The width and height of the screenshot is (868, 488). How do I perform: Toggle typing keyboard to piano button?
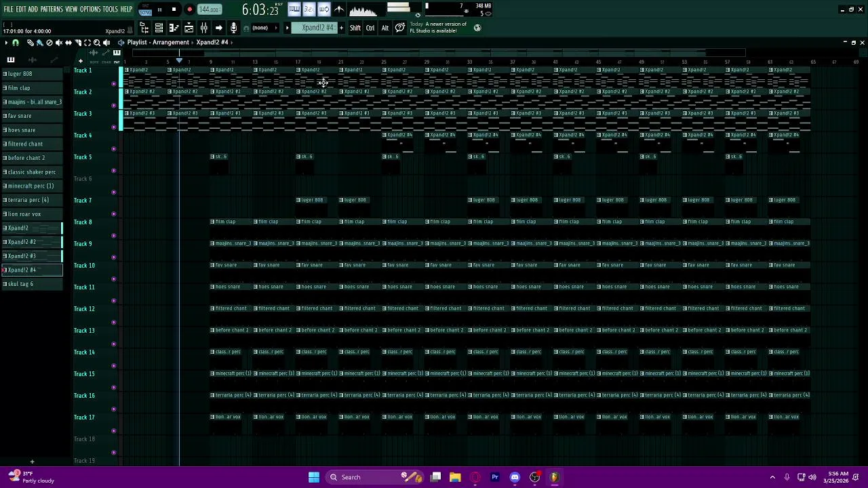(294, 9)
